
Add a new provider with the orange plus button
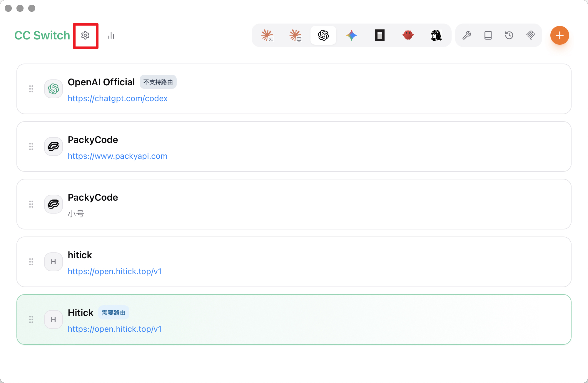(560, 35)
